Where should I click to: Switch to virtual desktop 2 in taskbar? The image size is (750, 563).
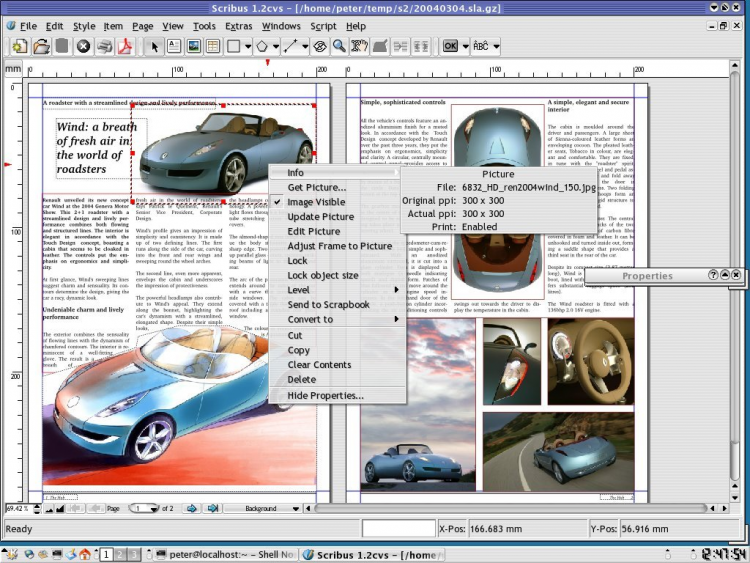click(x=119, y=553)
